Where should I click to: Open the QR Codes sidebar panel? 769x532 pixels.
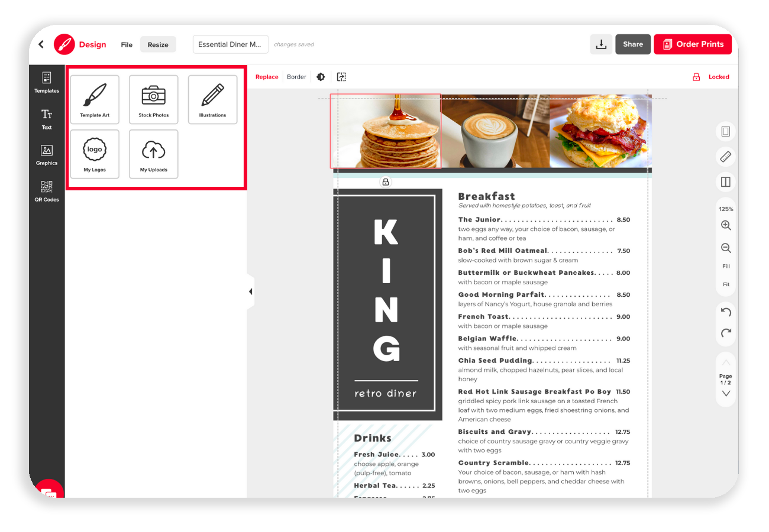click(47, 192)
